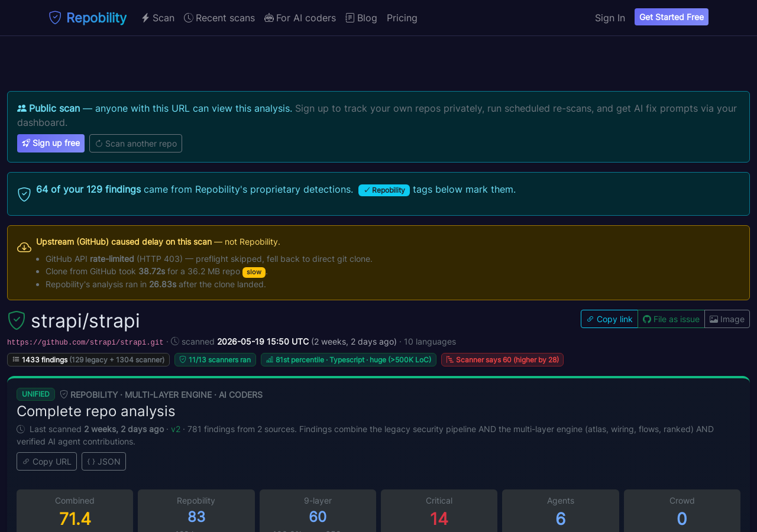Go to Recent scans page

[219, 18]
